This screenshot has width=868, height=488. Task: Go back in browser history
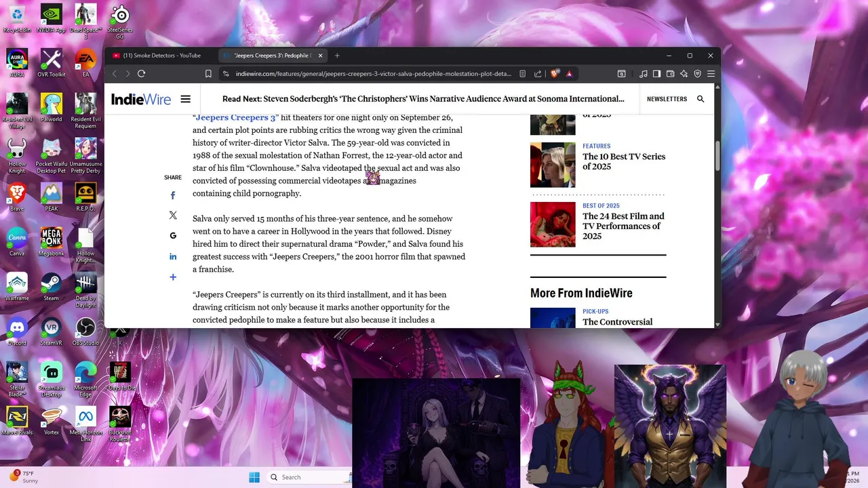coord(115,74)
